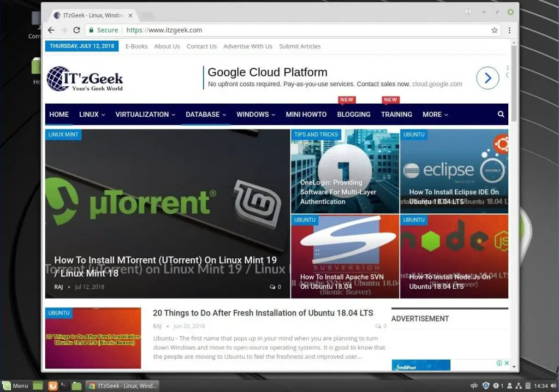The height and width of the screenshot is (392, 559).
Task: Click the secure padlock icon in address bar
Action: point(91,30)
